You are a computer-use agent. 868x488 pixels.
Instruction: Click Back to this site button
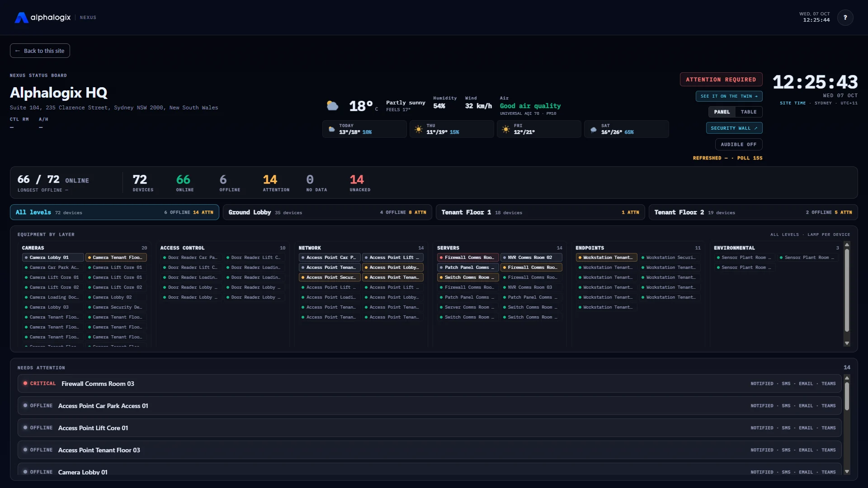tap(40, 51)
